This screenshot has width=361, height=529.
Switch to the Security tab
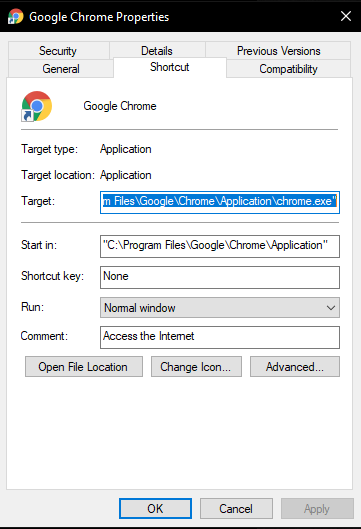pyautogui.click(x=58, y=51)
